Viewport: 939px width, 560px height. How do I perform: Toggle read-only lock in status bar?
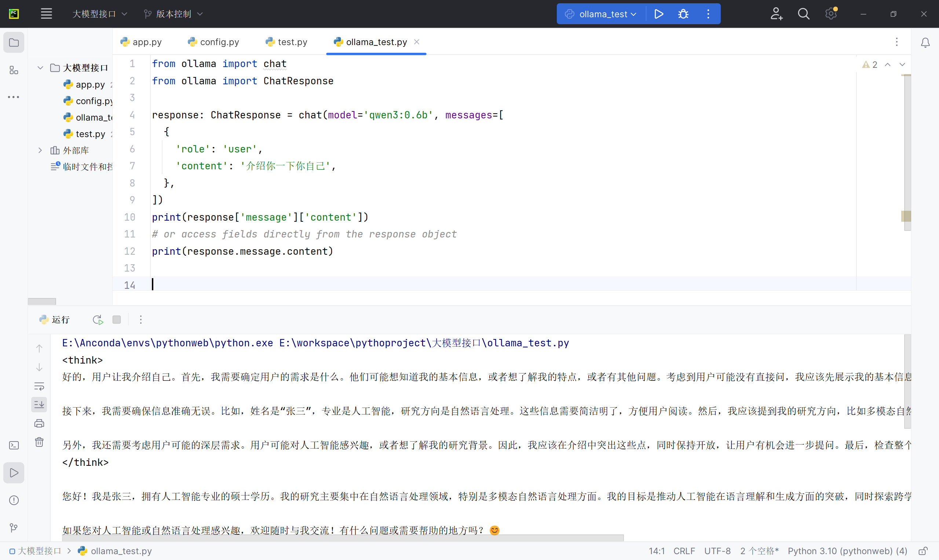point(923,551)
